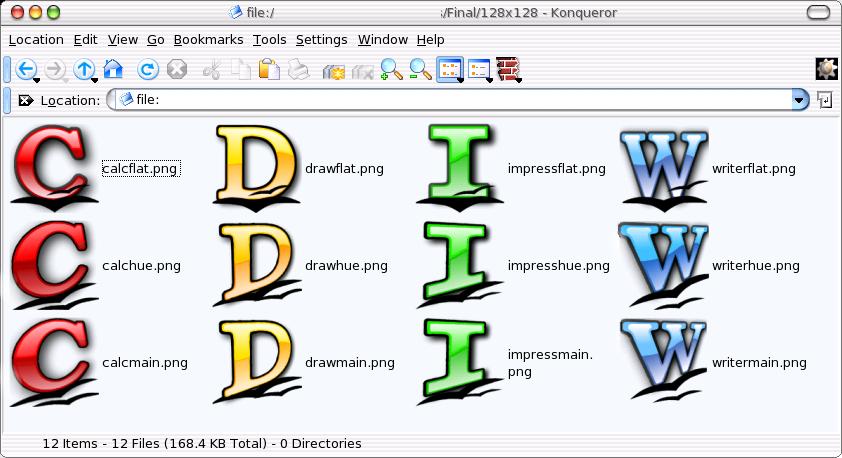Click the calcmain.png file name

pos(145,363)
